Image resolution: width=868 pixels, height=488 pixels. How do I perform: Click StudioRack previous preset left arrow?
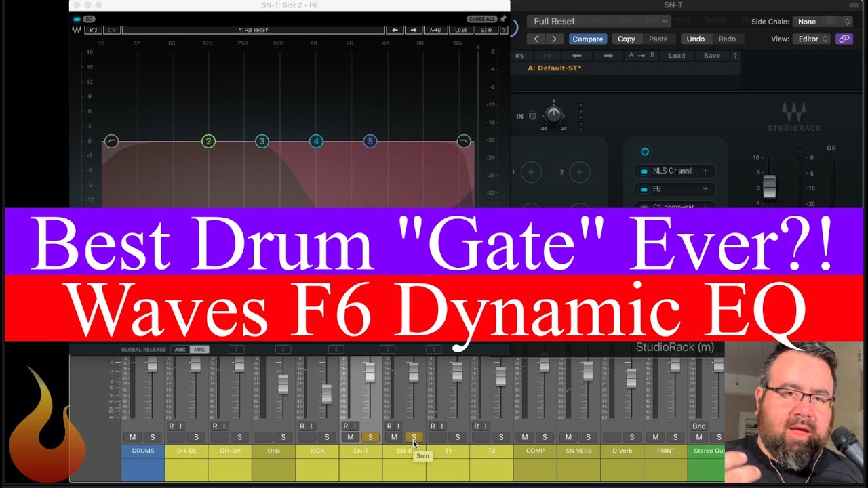tap(577, 56)
